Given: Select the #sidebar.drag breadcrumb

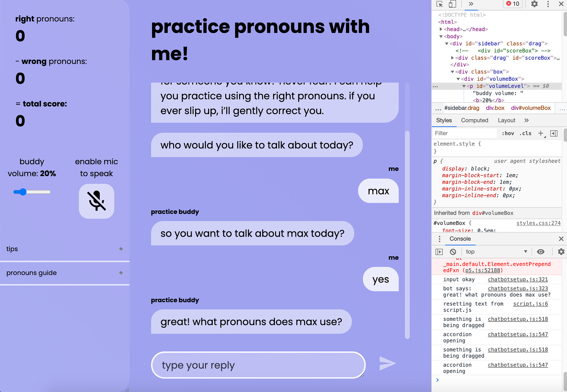Looking at the screenshot, I should (462, 108).
